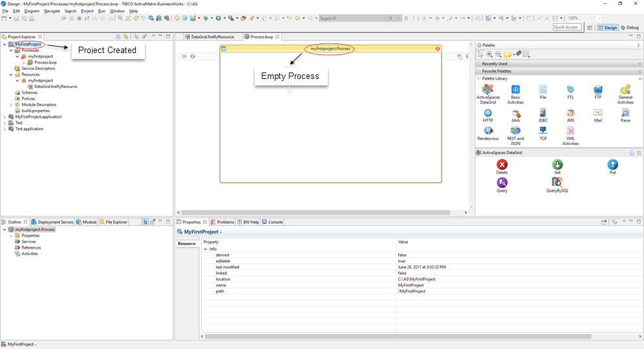Choose the QueryBySQL activity
This screenshot has width=644, height=349.
[557, 183]
